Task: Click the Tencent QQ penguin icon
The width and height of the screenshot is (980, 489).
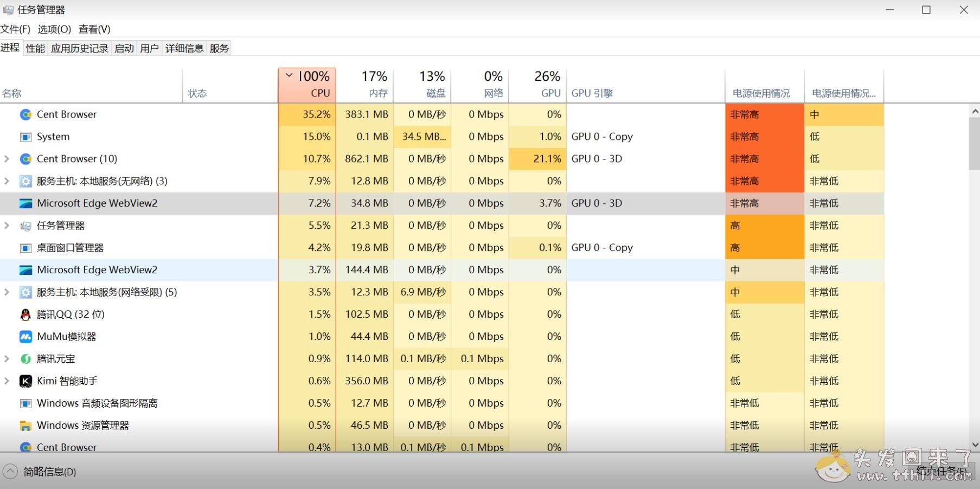Action: coord(25,314)
